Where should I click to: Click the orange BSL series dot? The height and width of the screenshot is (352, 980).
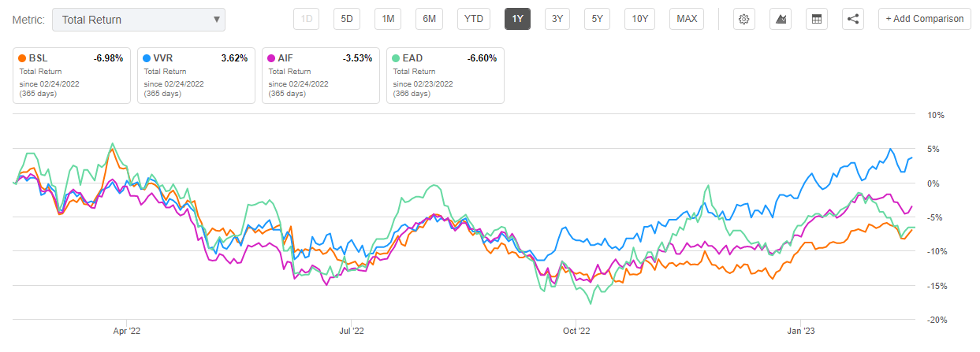21,57
